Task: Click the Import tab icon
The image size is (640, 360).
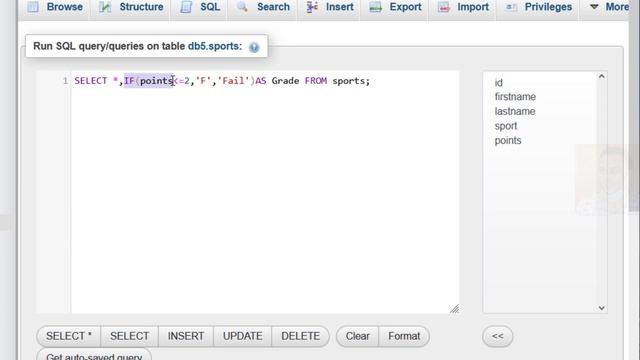Action: (444, 7)
